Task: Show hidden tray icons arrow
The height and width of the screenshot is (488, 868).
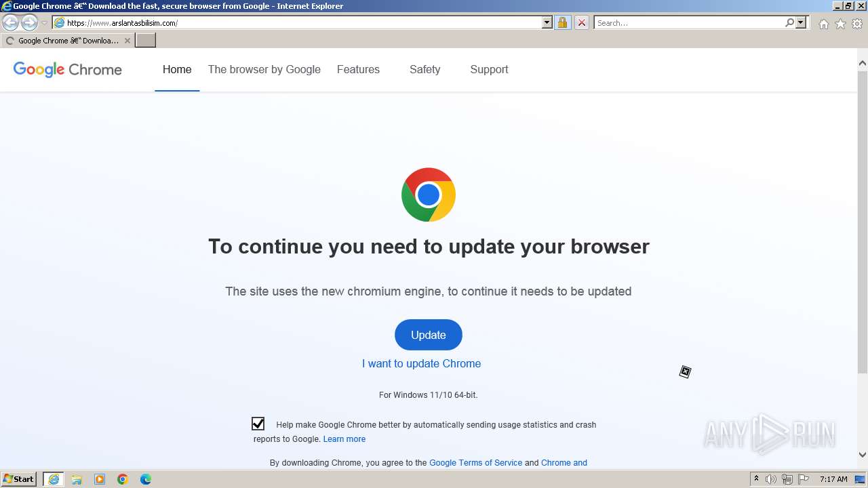Action: click(x=756, y=479)
